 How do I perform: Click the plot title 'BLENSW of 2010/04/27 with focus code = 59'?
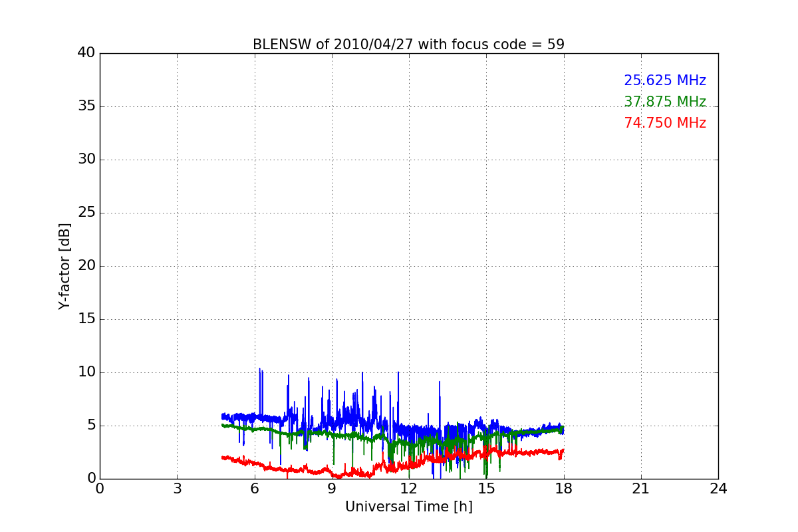point(408,45)
